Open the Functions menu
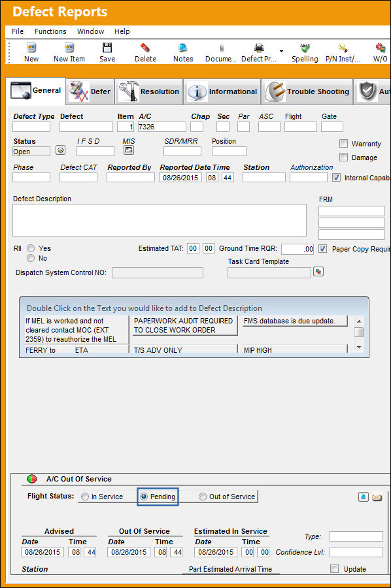 (x=50, y=31)
